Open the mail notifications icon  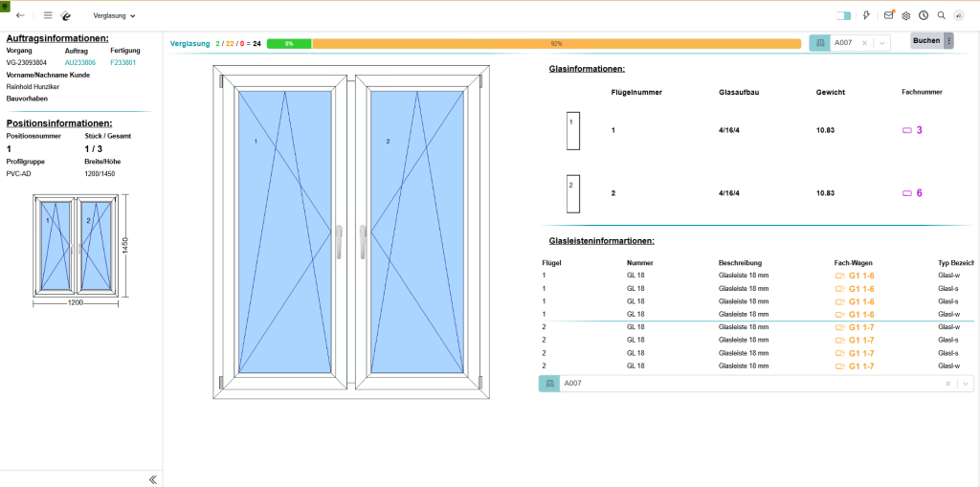[x=888, y=15]
